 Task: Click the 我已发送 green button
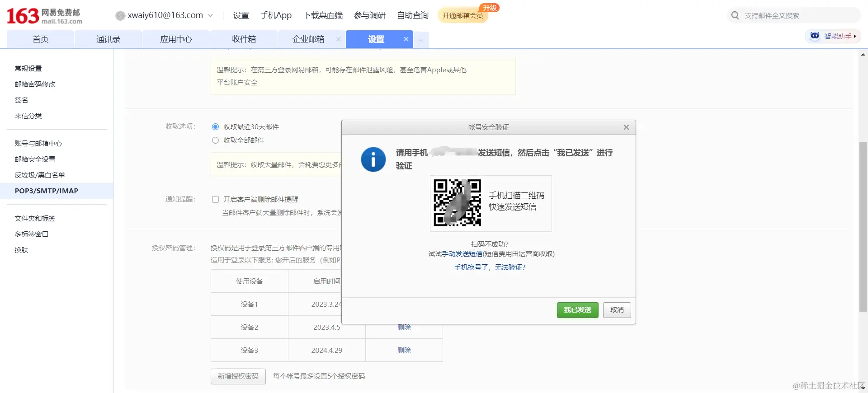577,310
